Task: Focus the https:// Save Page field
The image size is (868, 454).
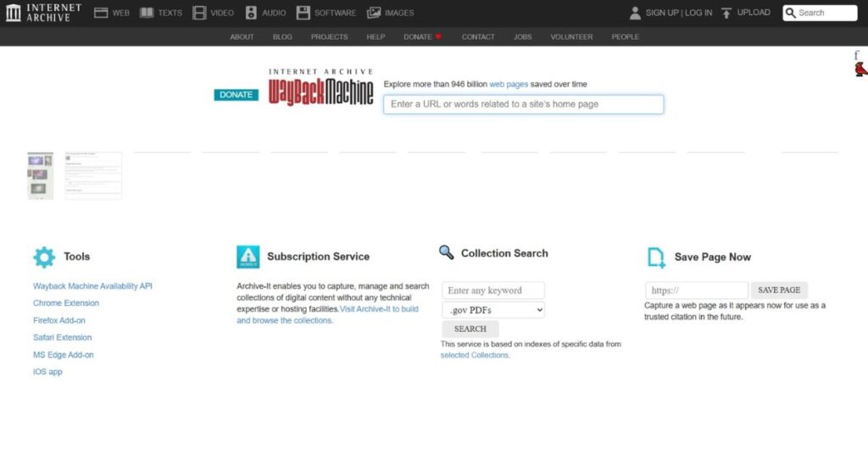Action: coord(697,291)
